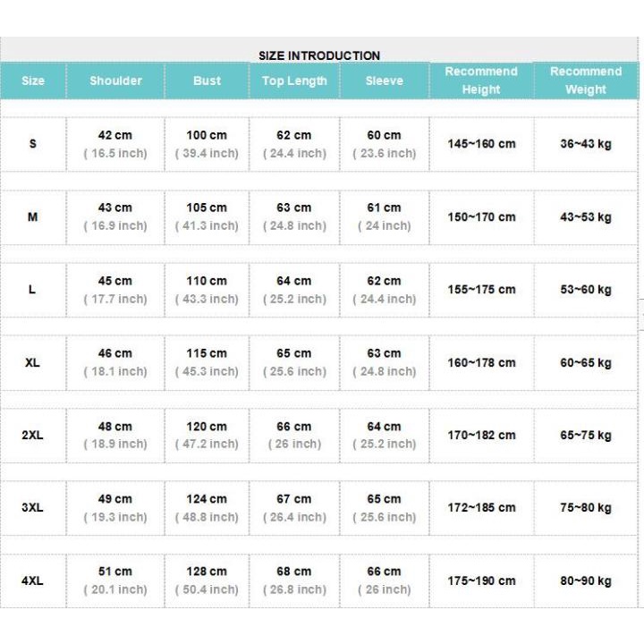Select the Shoulder column header
This screenshot has width=644, height=644.
[115, 80]
